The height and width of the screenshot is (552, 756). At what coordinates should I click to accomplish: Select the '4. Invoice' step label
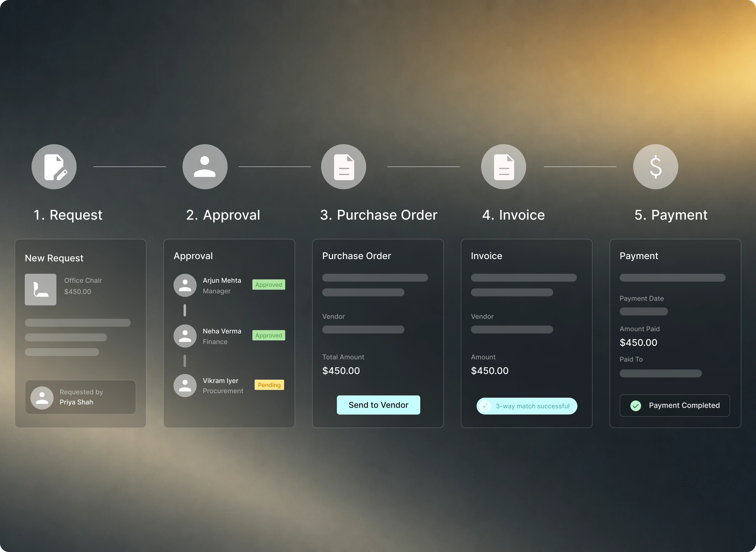tap(514, 215)
